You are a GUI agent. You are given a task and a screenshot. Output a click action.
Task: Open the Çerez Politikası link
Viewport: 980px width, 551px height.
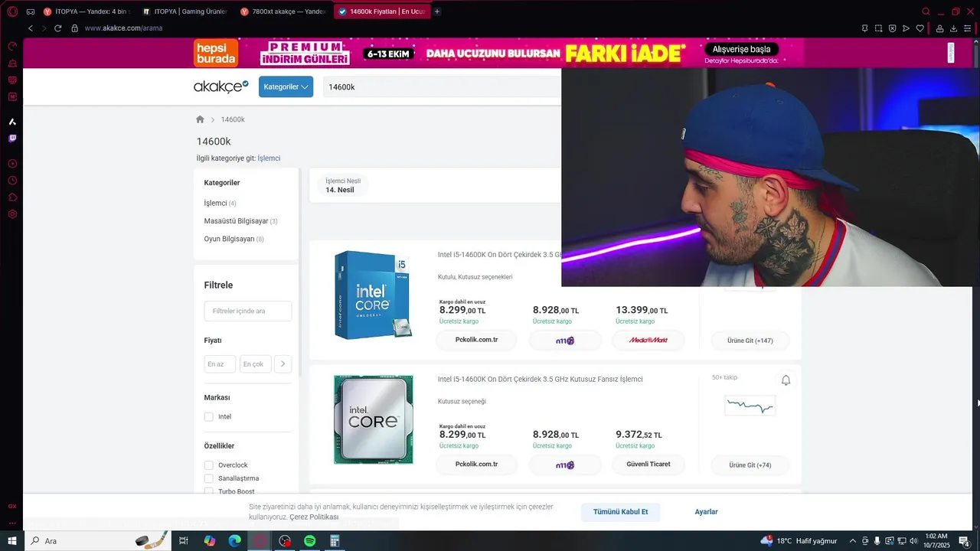pos(314,517)
